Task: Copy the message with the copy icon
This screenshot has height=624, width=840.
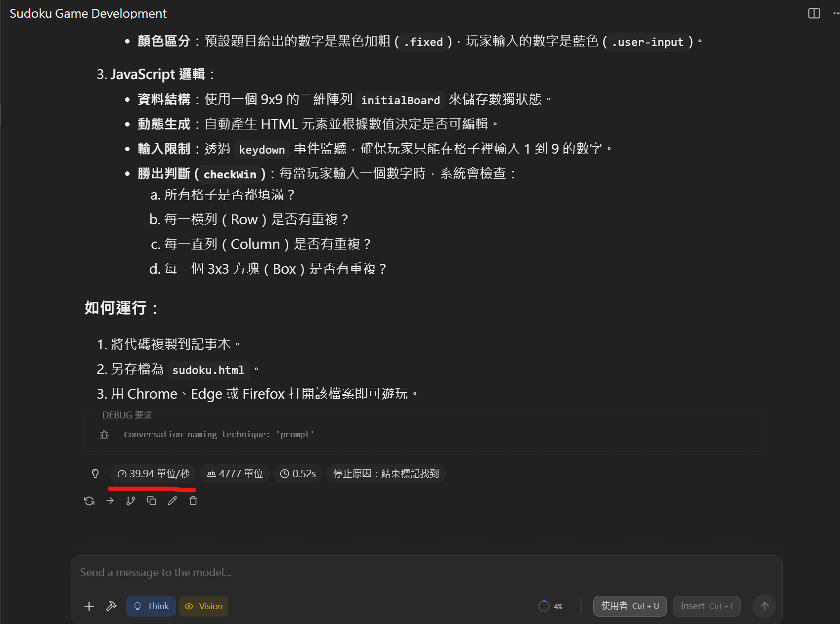Action: click(152, 501)
